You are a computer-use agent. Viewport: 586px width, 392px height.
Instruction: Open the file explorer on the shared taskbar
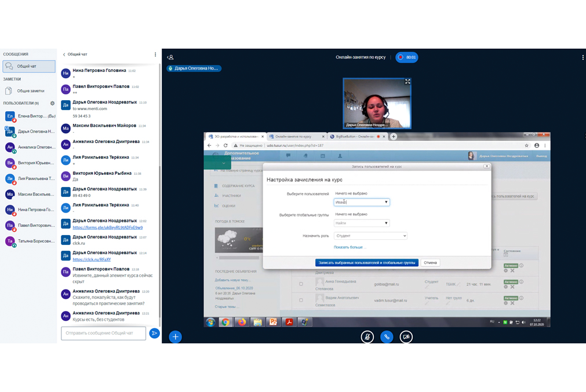click(257, 322)
